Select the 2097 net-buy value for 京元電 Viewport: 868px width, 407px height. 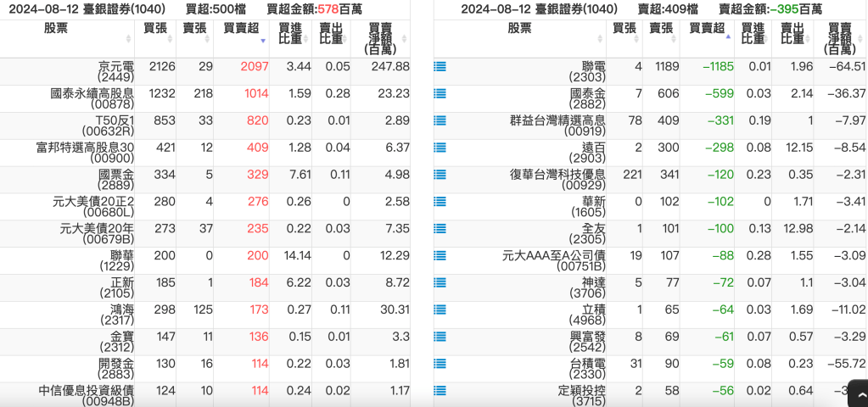click(x=254, y=66)
